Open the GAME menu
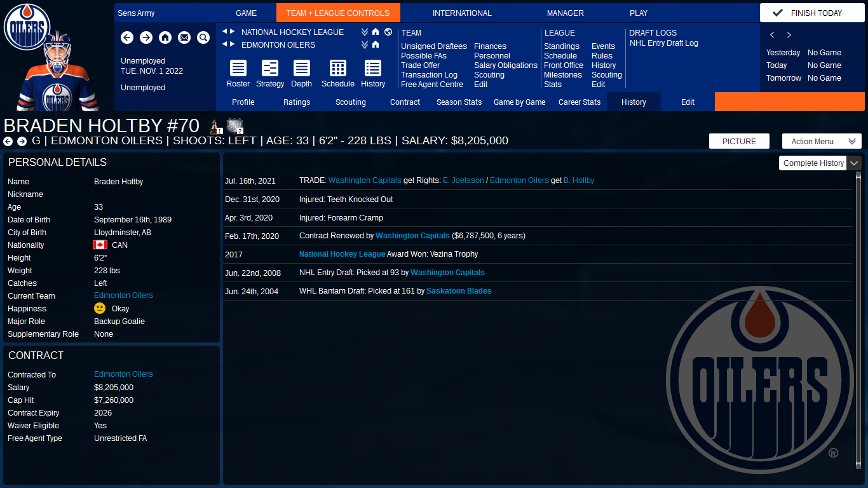Image resolution: width=868 pixels, height=488 pixels. pos(246,13)
